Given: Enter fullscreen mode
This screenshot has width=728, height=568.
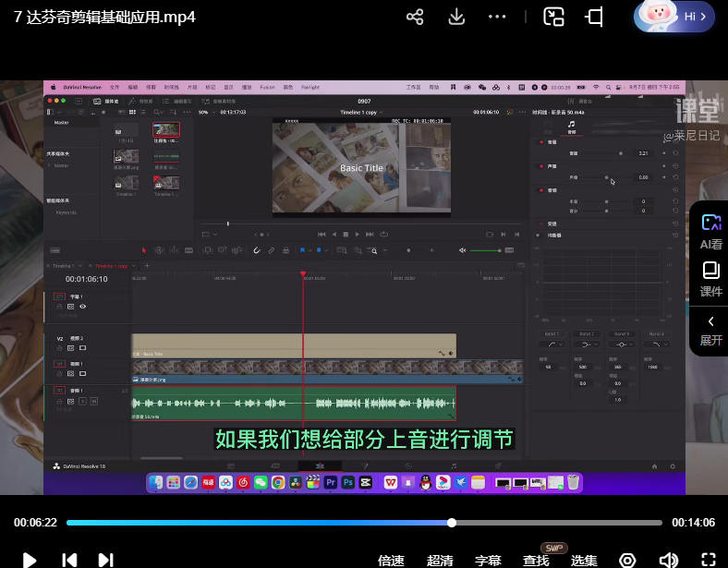Looking at the screenshot, I should (x=709, y=560).
